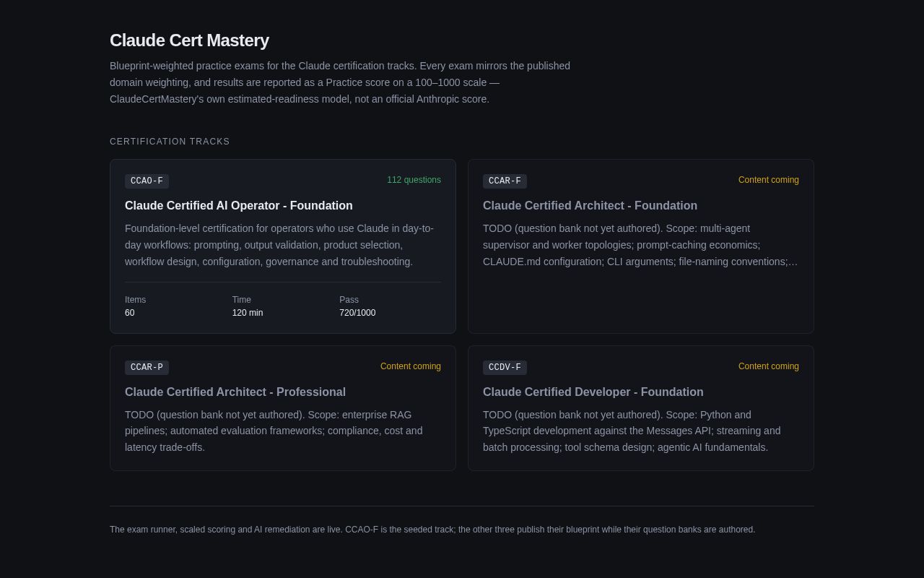Click the Pass label in CCAO-F card

click(x=349, y=300)
